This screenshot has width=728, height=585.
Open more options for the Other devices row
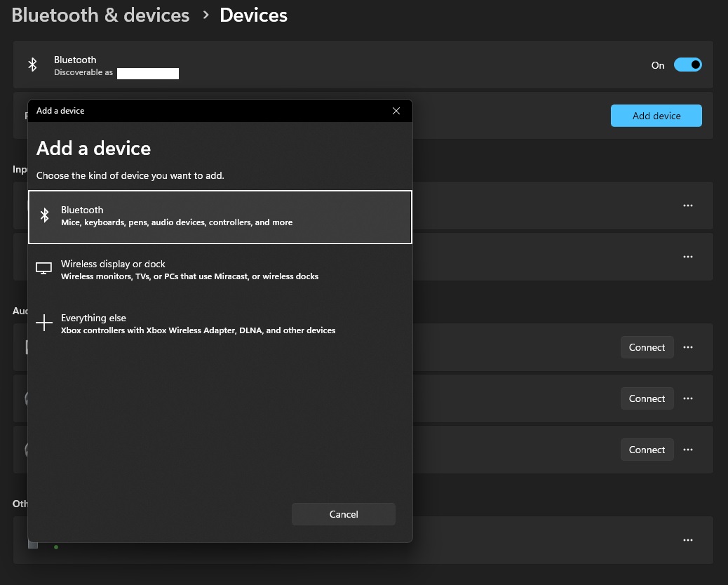pyautogui.click(x=687, y=540)
